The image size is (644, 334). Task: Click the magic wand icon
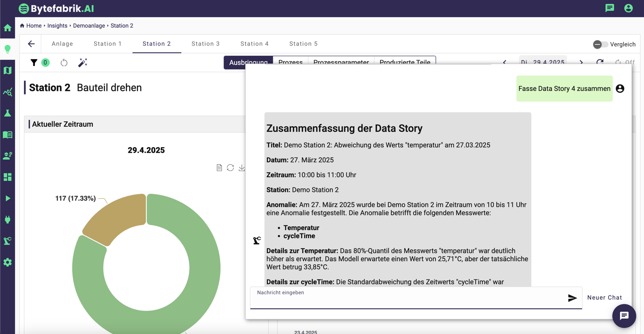point(83,63)
